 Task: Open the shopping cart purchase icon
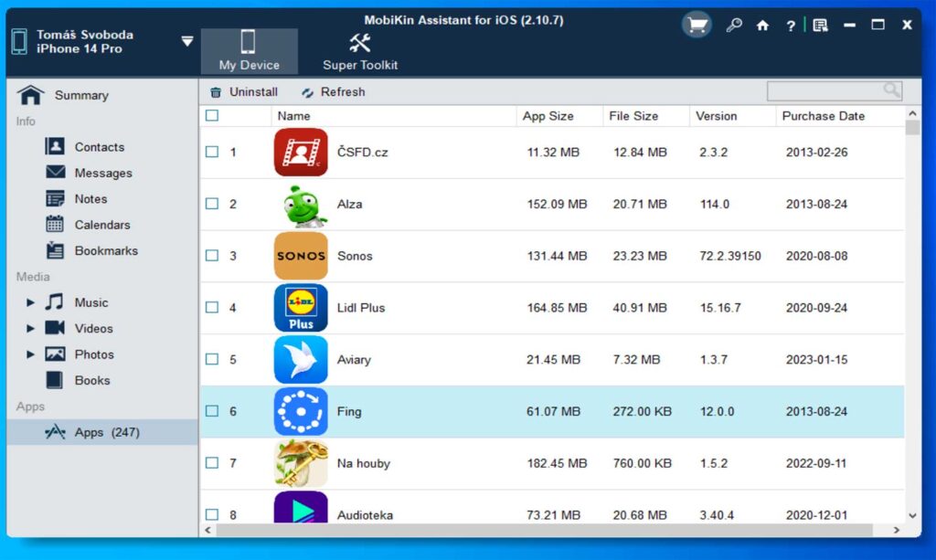[697, 25]
